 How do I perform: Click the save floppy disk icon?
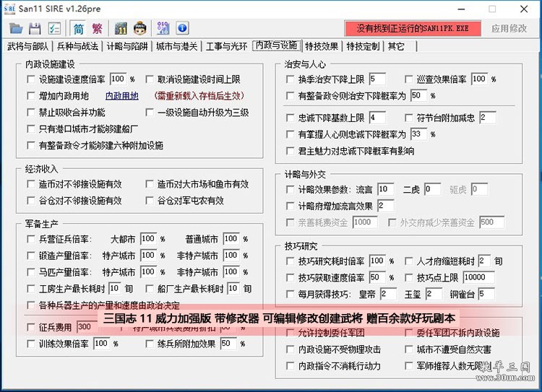[x=35, y=28]
